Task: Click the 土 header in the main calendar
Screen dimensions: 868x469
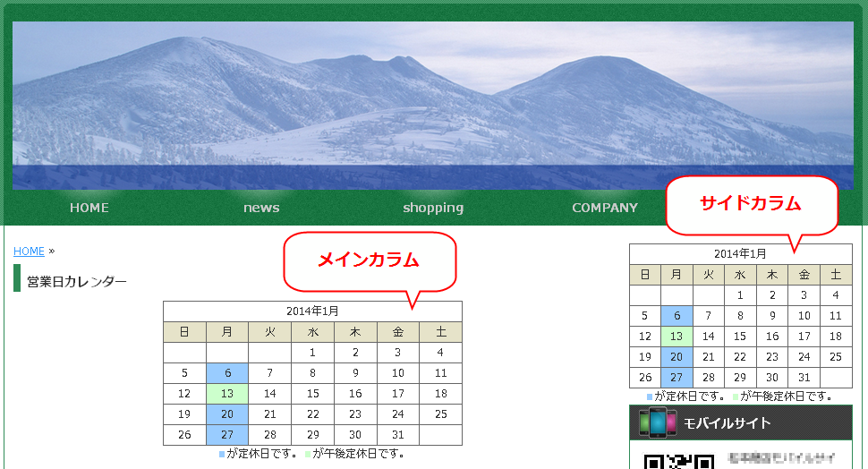Action: click(x=440, y=332)
